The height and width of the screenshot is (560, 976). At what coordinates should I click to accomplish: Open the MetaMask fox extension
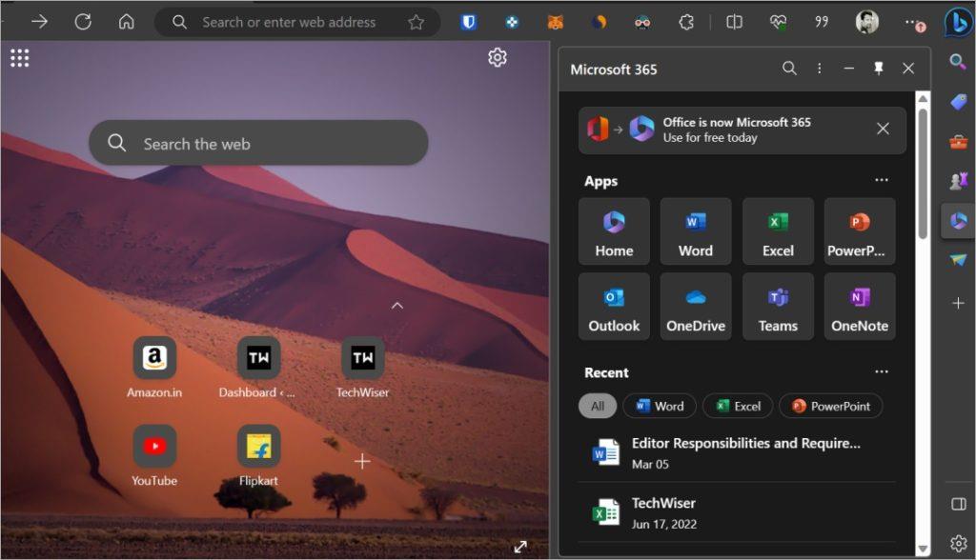coord(556,23)
